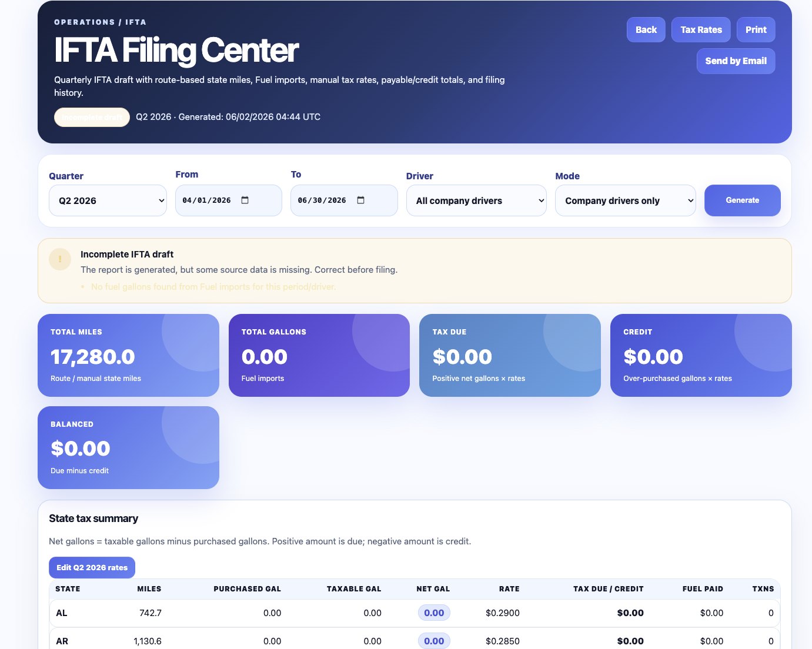
Task: Click the Credit summary card
Action: [x=701, y=355]
